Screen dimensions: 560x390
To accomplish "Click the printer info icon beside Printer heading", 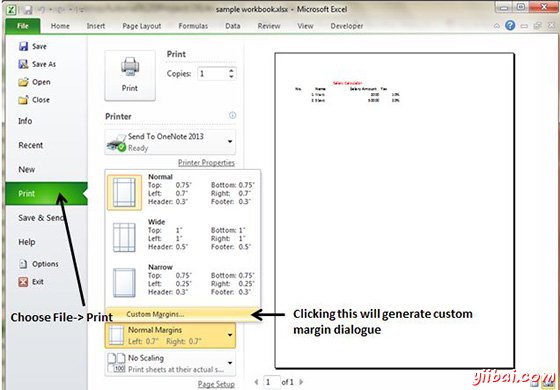I will 232,115.
